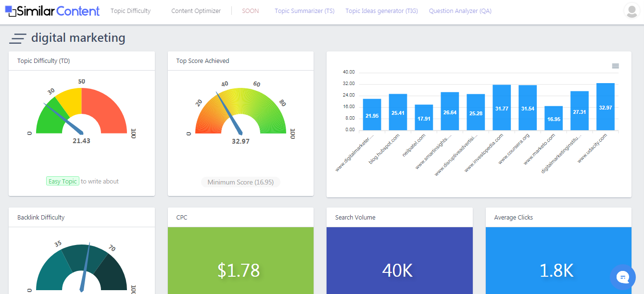Image resolution: width=644 pixels, height=294 pixels.
Task: Click the smartinsights bar 26.64
Action: 450,111
